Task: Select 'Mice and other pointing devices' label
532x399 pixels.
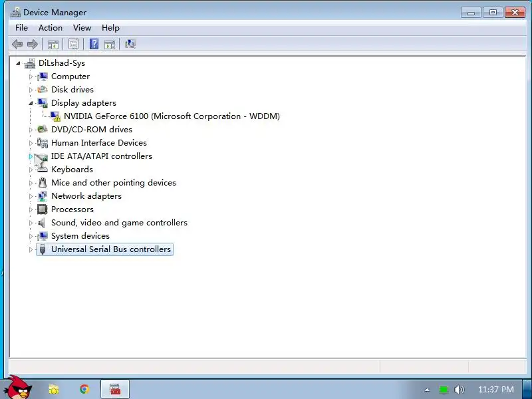Action: point(114,183)
